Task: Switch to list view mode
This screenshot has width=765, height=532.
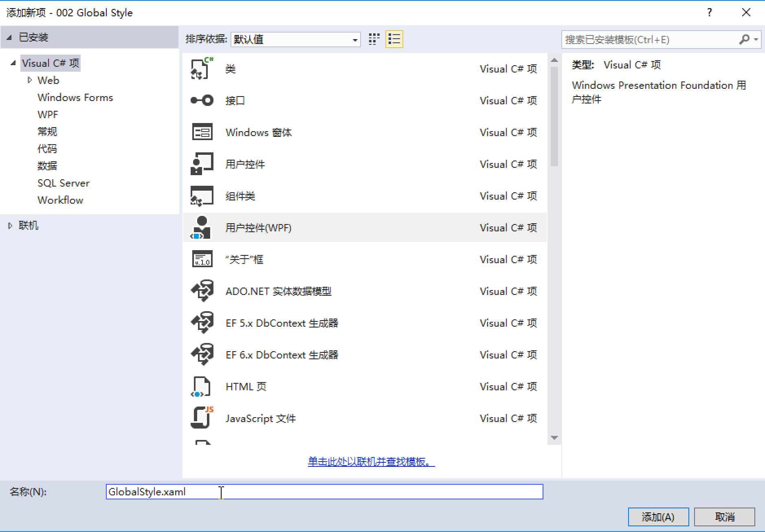Action: [x=393, y=39]
